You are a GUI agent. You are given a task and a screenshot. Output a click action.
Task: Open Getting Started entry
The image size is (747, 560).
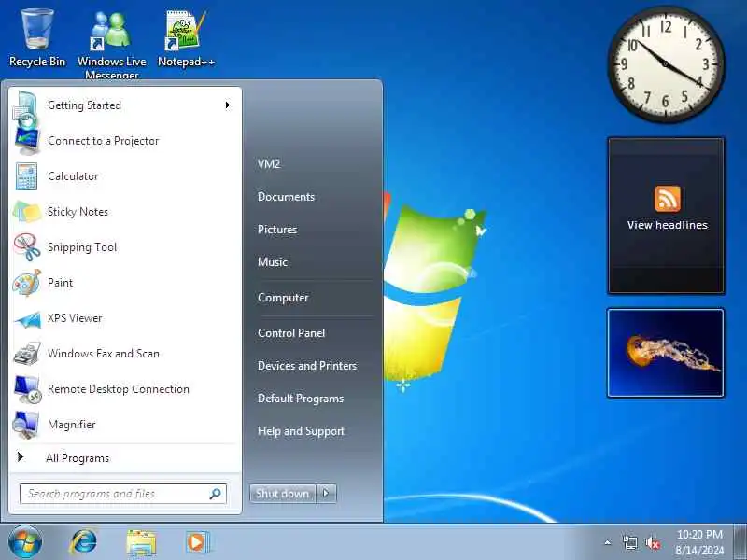click(125, 105)
